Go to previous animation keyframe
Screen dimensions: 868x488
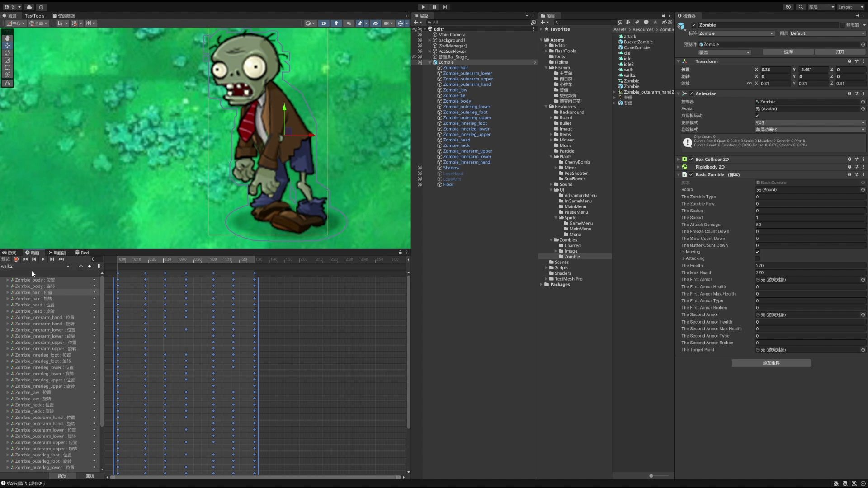[x=34, y=259]
